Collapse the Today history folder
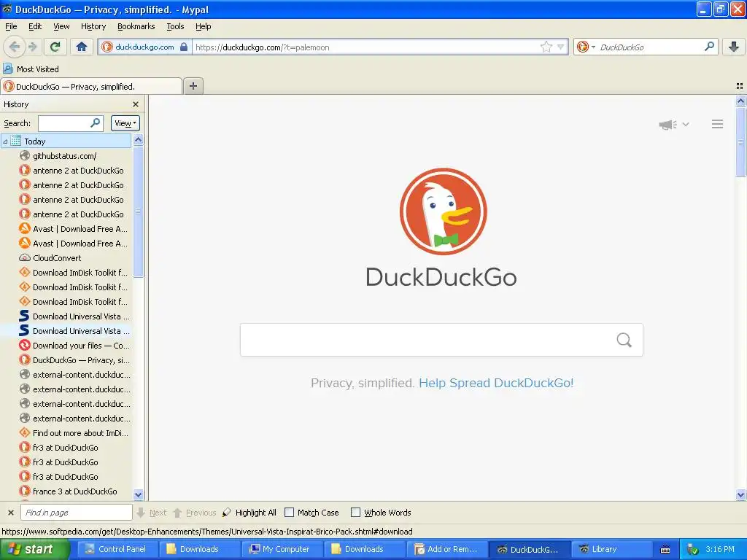Image resolution: width=747 pixels, height=560 pixels. (5, 141)
